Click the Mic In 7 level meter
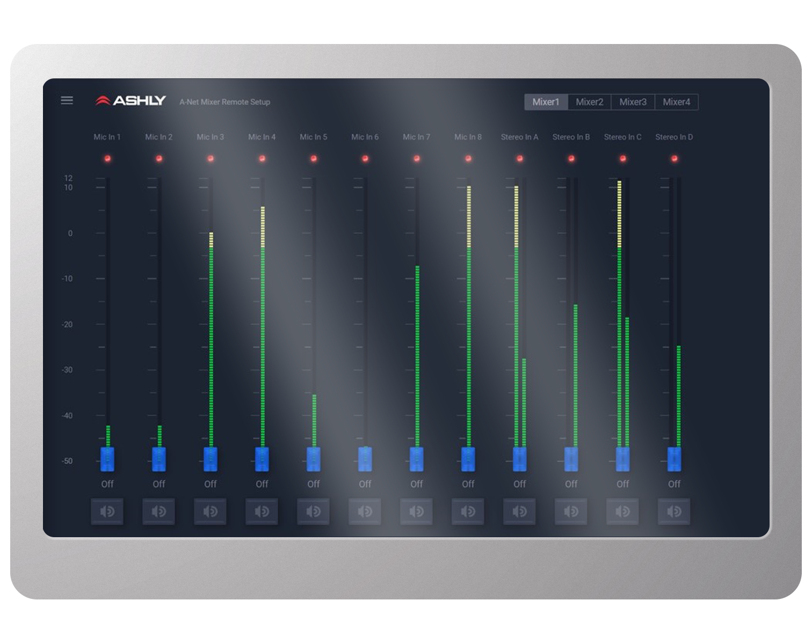Image resolution: width=812 pixels, height=644 pixels. click(417, 356)
